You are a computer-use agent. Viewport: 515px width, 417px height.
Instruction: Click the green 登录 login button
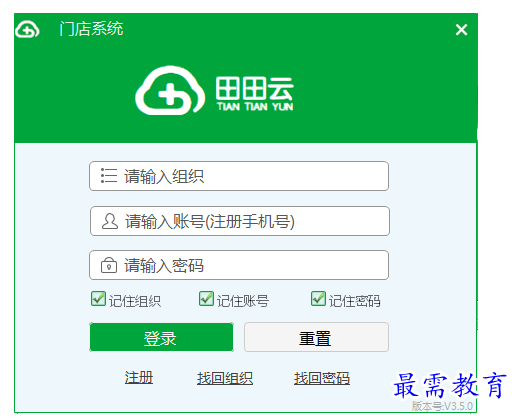point(161,337)
